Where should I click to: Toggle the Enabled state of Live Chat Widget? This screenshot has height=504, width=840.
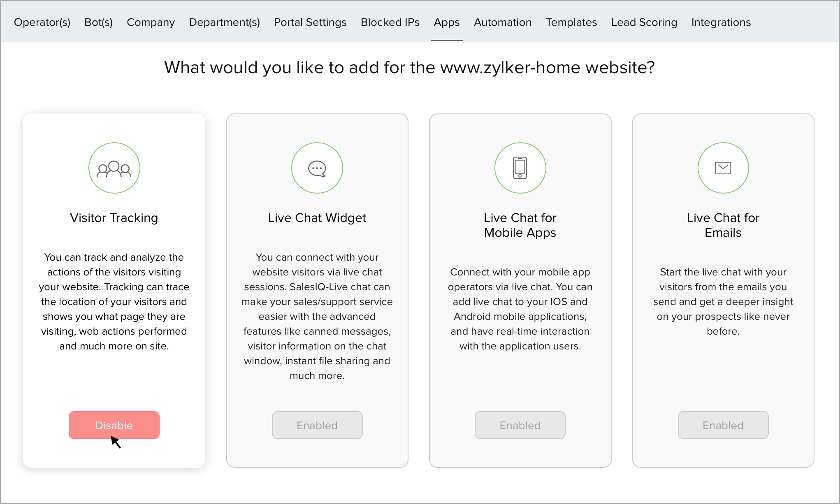(x=317, y=425)
